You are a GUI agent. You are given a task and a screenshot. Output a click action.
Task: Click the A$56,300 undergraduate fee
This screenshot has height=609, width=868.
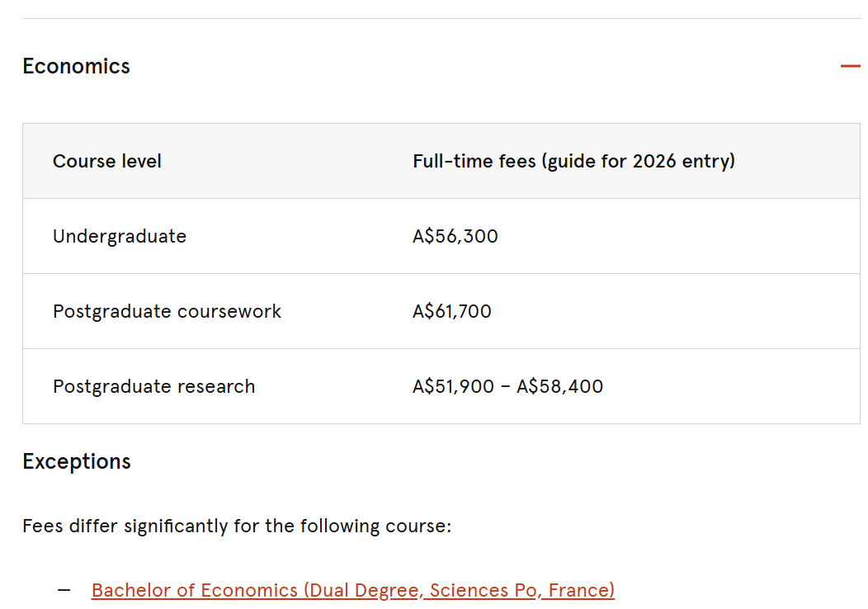pyautogui.click(x=455, y=236)
